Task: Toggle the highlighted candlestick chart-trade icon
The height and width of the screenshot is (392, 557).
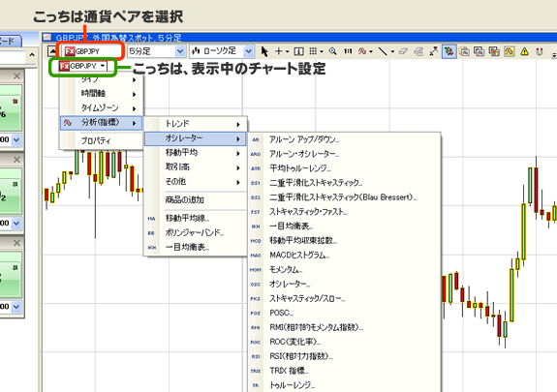Action: pos(449,51)
